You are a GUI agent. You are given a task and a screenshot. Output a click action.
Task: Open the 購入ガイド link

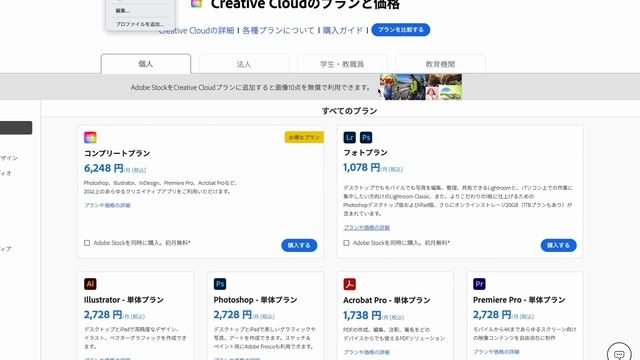(x=343, y=31)
